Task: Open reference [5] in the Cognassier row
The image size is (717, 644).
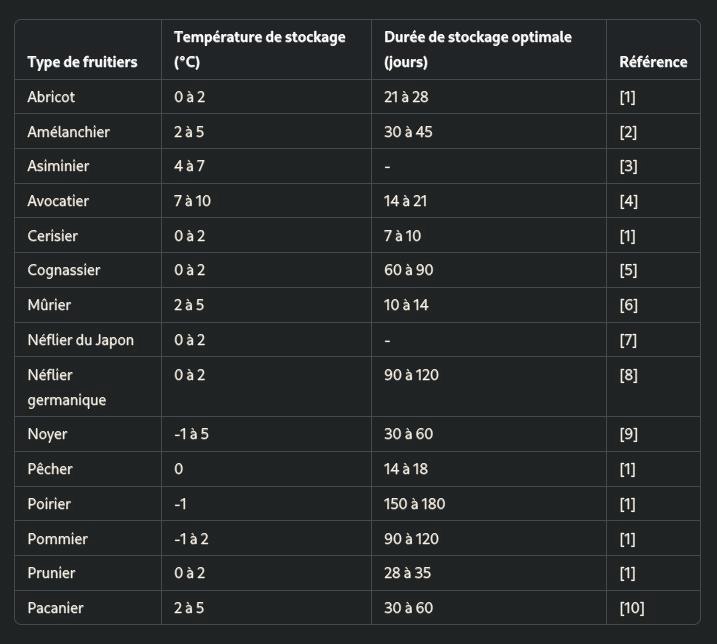Action: [x=627, y=271]
